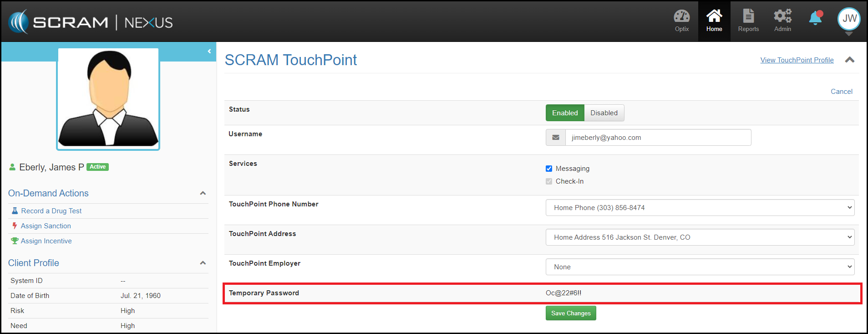Image resolution: width=868 pixels, height=334 pixels.
Task: Open the TouchPoint Employer dropdown
Action: pyautogui.click(x=700, y=267)
